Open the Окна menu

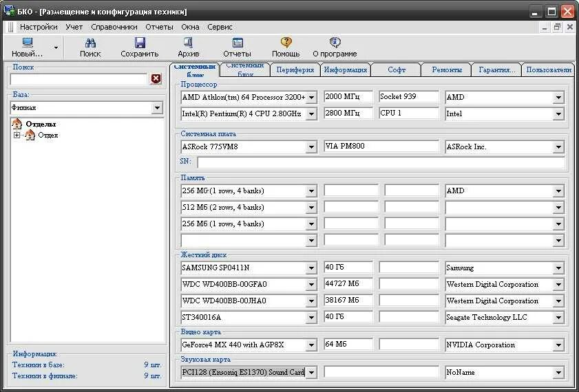190,27
